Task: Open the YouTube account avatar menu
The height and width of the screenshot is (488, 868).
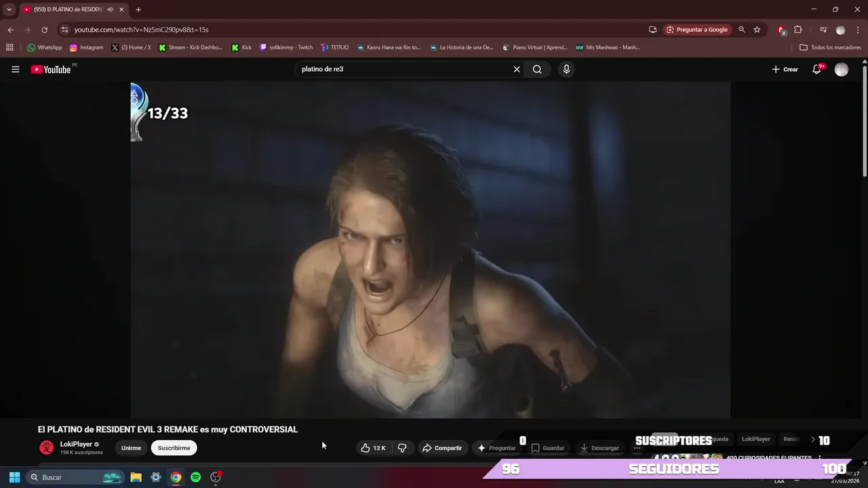Action: (842, 70)
